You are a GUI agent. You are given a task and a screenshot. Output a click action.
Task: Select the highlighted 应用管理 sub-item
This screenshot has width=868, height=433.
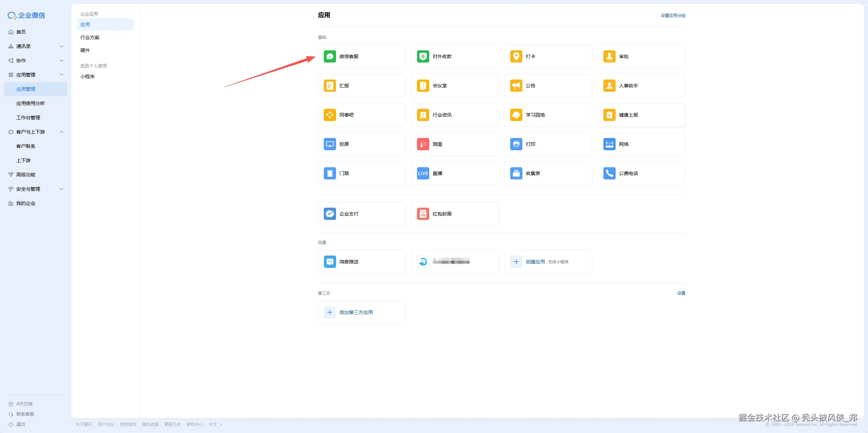[36, 89]
